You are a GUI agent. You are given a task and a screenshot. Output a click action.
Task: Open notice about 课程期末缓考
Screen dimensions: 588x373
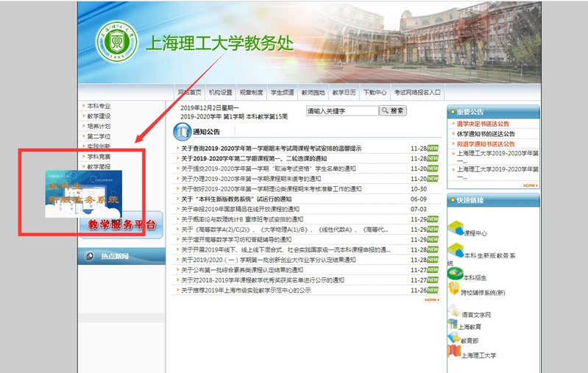click(251, 179)
